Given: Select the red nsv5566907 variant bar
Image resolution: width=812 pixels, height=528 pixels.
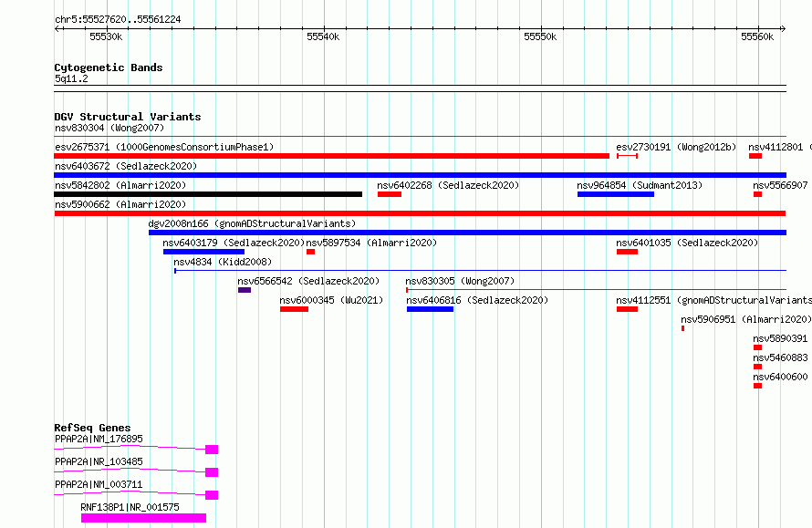Looking at the screenshot, I should click(757, 194).
